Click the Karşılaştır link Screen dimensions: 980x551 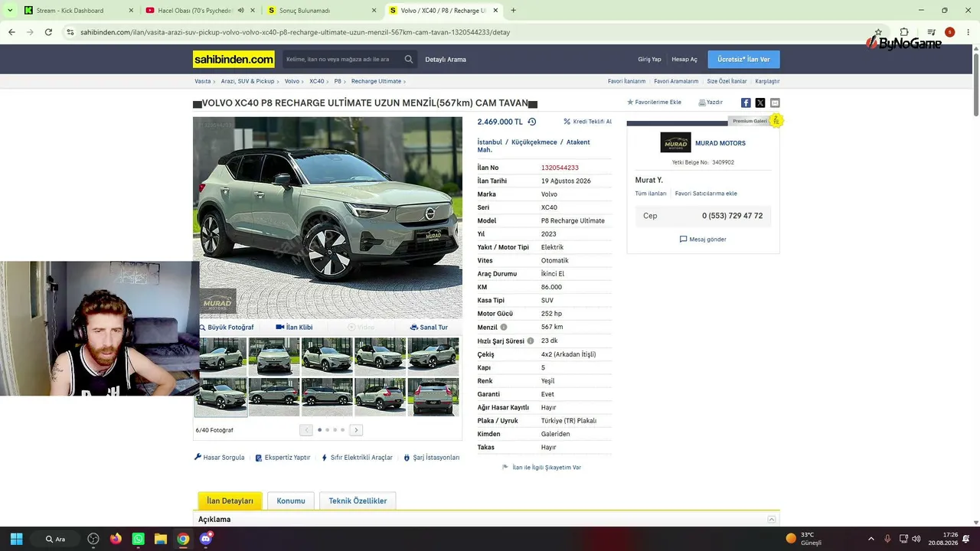767,81
